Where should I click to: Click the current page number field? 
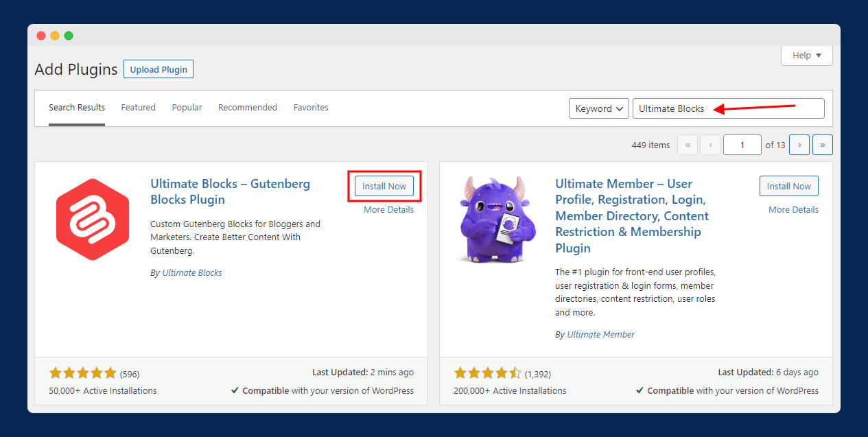point(743,145)
